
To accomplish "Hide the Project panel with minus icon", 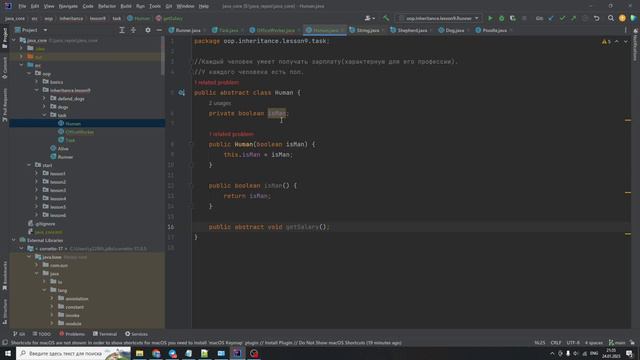I will 159,30.
